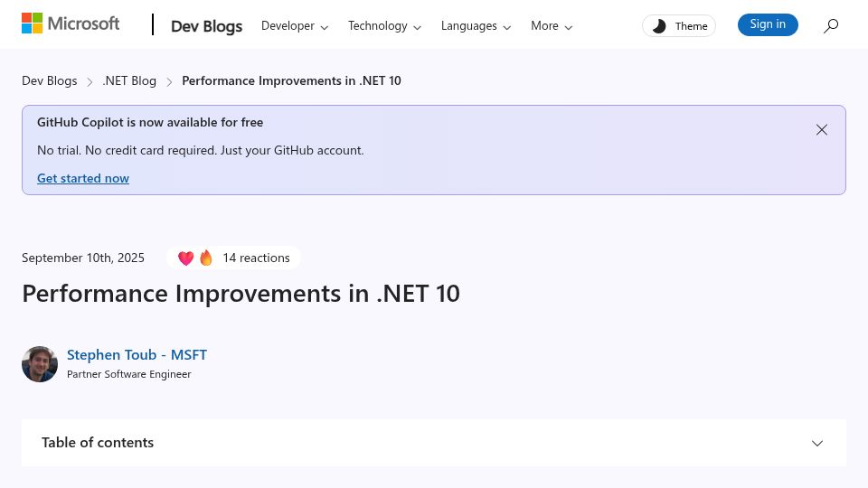Click Partner Software Engineer text
The image size is (868, 488).
(x=129, y=374)
